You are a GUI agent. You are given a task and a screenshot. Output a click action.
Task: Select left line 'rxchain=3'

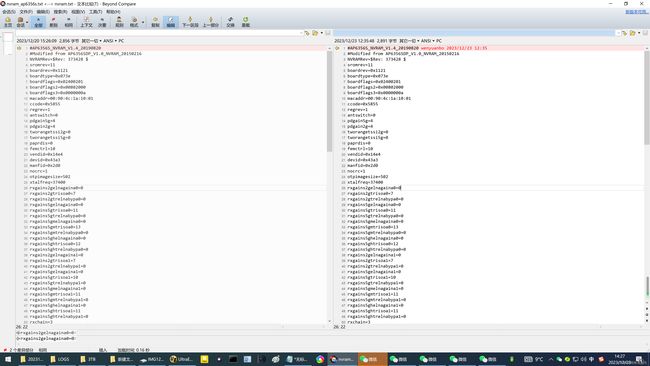tap(41, 322)
